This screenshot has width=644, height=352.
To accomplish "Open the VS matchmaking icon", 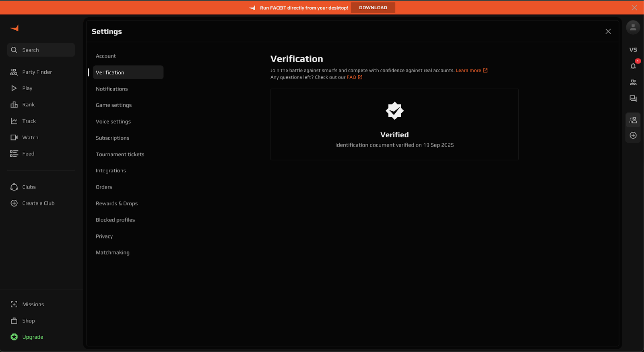I will (633, 50).
